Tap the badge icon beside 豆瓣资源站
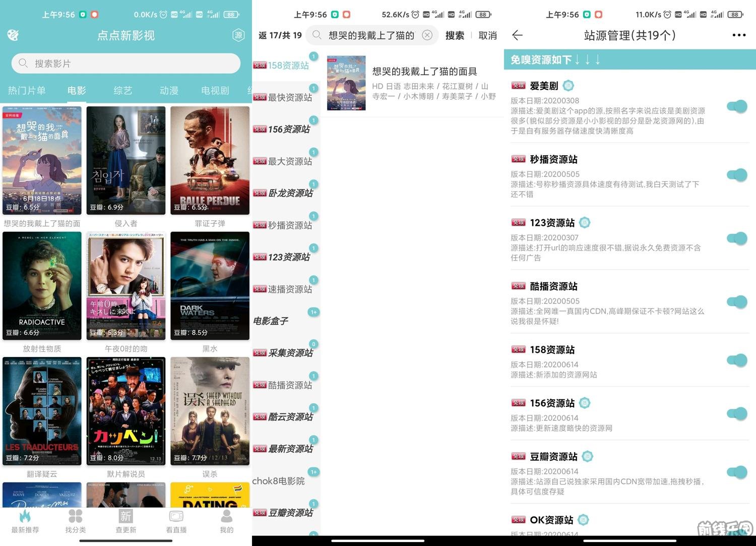 [x=588, y=456]
